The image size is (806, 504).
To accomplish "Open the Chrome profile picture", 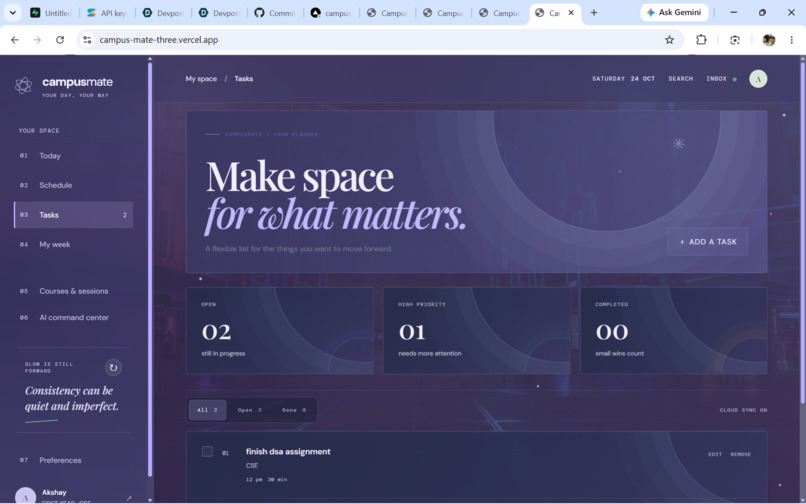I will pyautogui.click(x=768, y=40).
